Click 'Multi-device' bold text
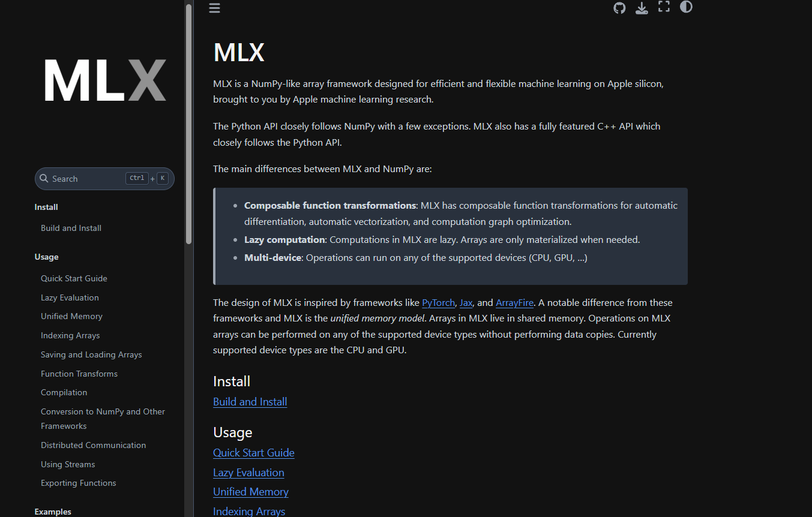Screen dimensions: 812x517 pos(272,258)
